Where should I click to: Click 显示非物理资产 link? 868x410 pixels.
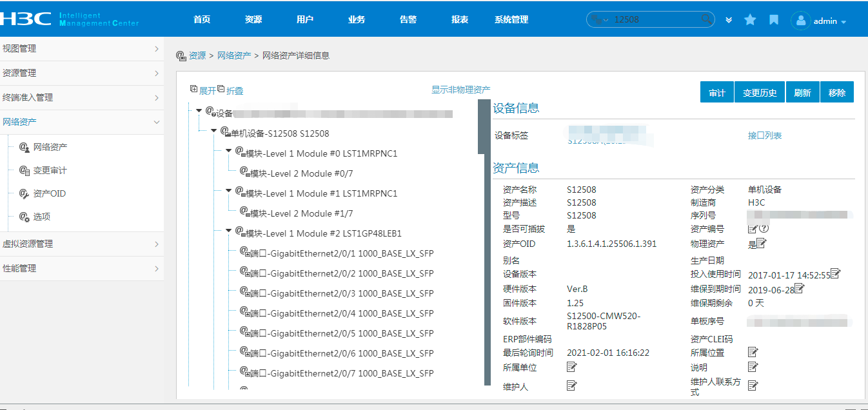tap(460, 90)
